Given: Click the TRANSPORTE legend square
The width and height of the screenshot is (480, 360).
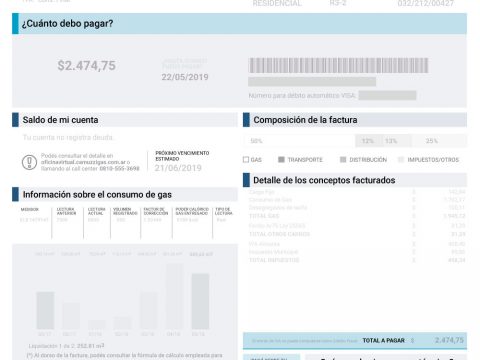Looking at the screenshot, I should coord(281,160).
